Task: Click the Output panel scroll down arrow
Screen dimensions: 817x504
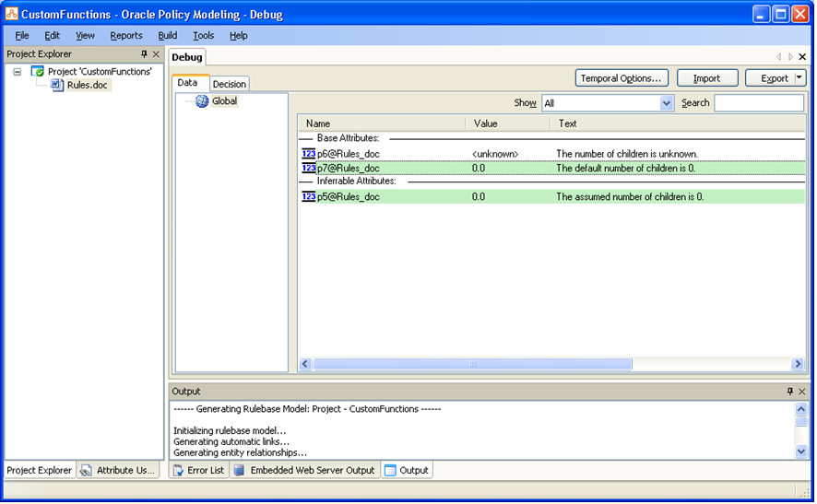Action: tap(801, 451)
